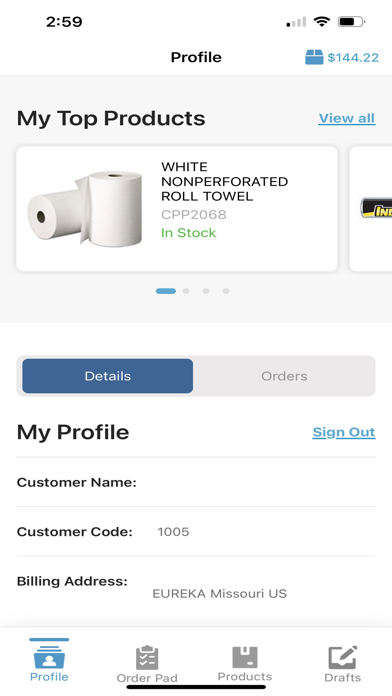Viewport: 392px width, 696px height.
Task: Tap the Sign Out link
Action: pyautogui.click(x=344, y=432)
